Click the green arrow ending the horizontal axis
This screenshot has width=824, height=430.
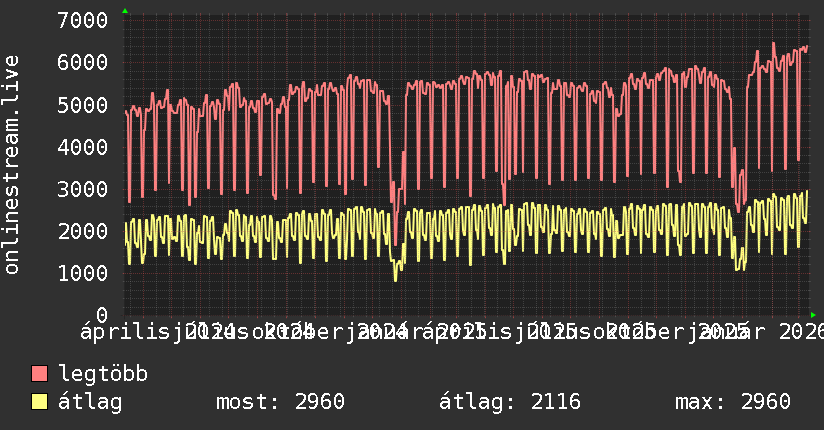[x=813, y=314]
